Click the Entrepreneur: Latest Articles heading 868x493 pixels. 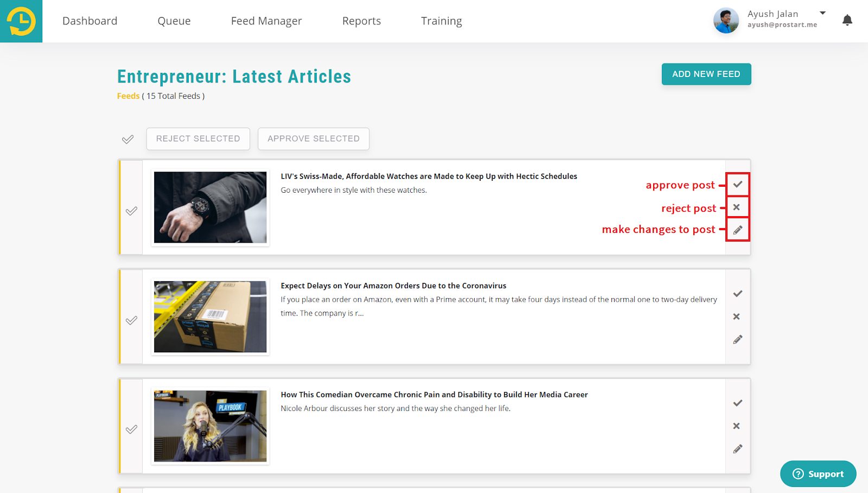(x=234, y=77)
